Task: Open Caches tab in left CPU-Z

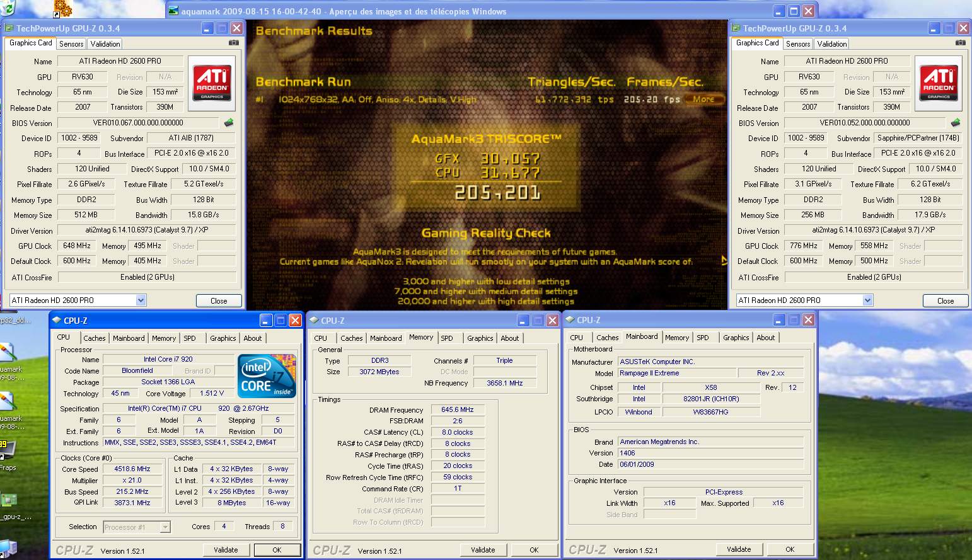Action: [95, 338]
